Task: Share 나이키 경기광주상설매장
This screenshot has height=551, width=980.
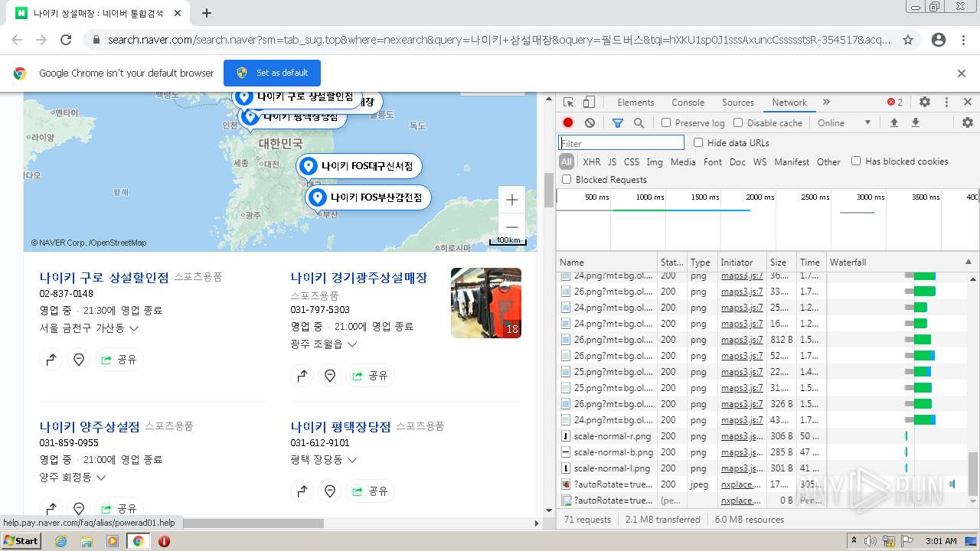Action: (370, 376)
